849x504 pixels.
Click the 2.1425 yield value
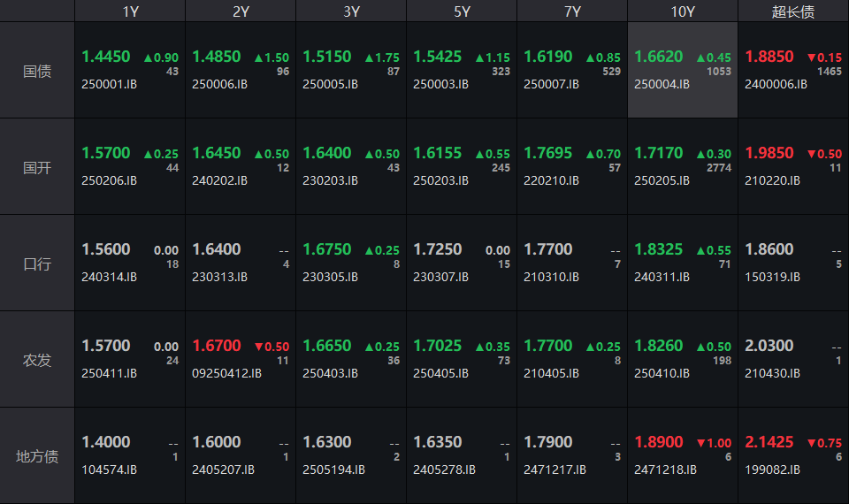(x=769, y=442)
